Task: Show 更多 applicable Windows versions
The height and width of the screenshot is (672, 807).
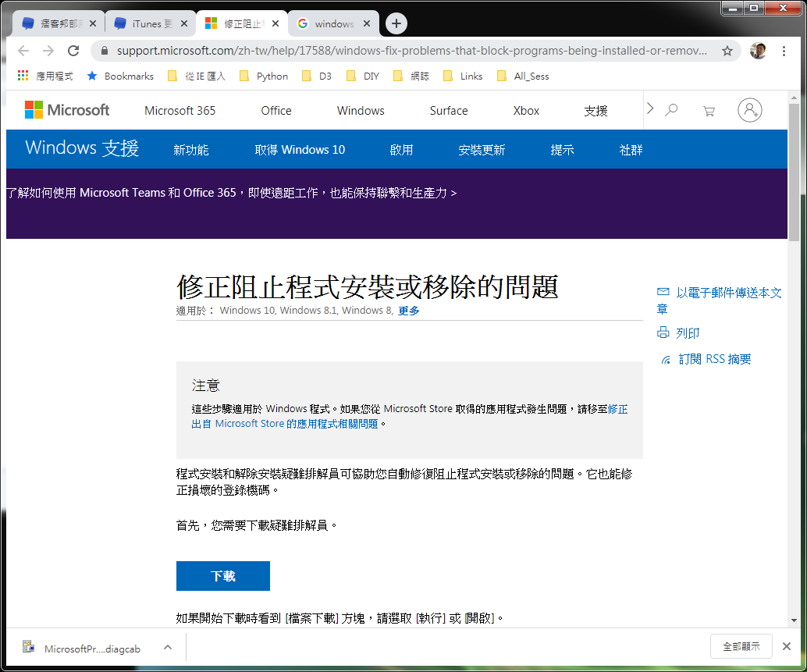Action: [x=409, y=311]
